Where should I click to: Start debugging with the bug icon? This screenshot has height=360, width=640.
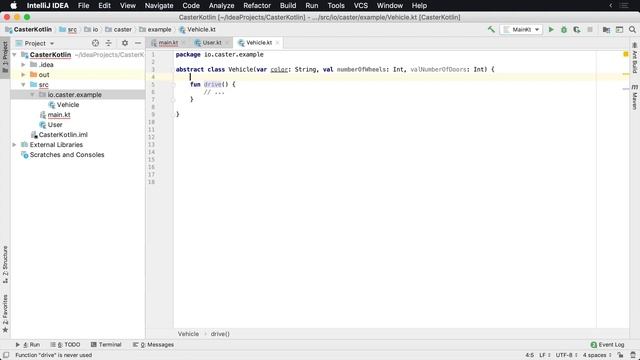tap(564, 29)
